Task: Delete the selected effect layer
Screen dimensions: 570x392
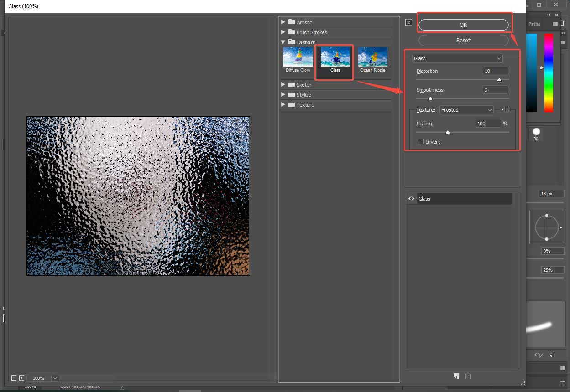Action: coord(468,376)
